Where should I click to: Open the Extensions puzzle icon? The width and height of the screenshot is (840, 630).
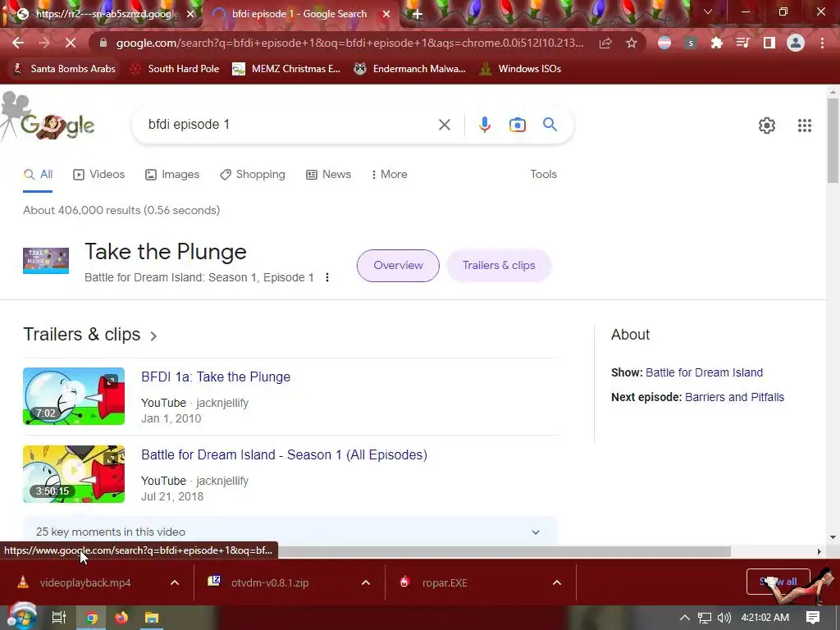717,43
